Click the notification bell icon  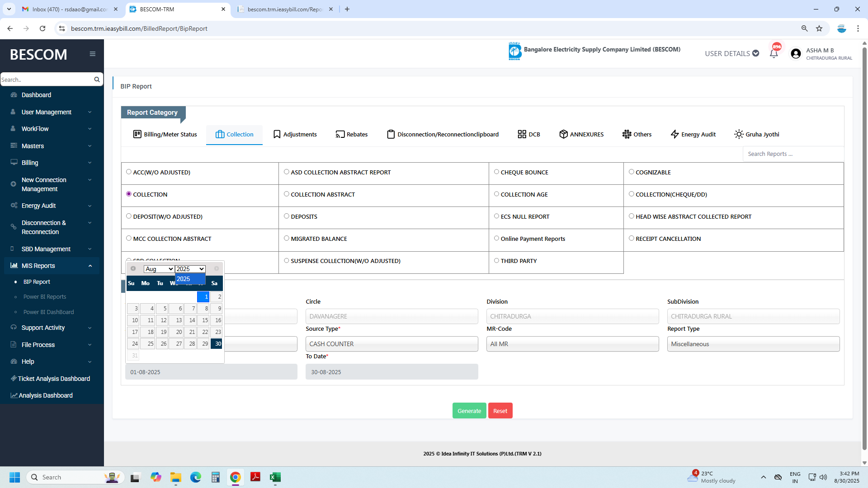(x=774, y=54)
